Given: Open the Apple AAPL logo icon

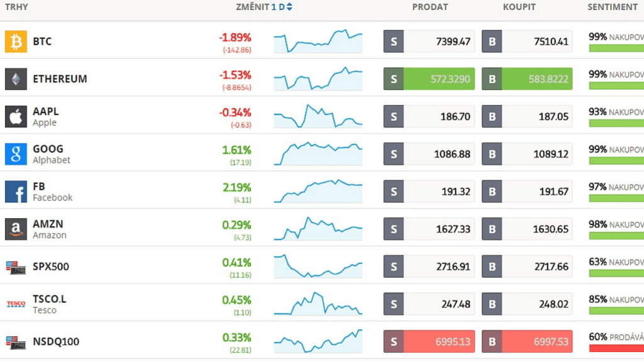Looking at the screenshot, I should pos(16,117).
